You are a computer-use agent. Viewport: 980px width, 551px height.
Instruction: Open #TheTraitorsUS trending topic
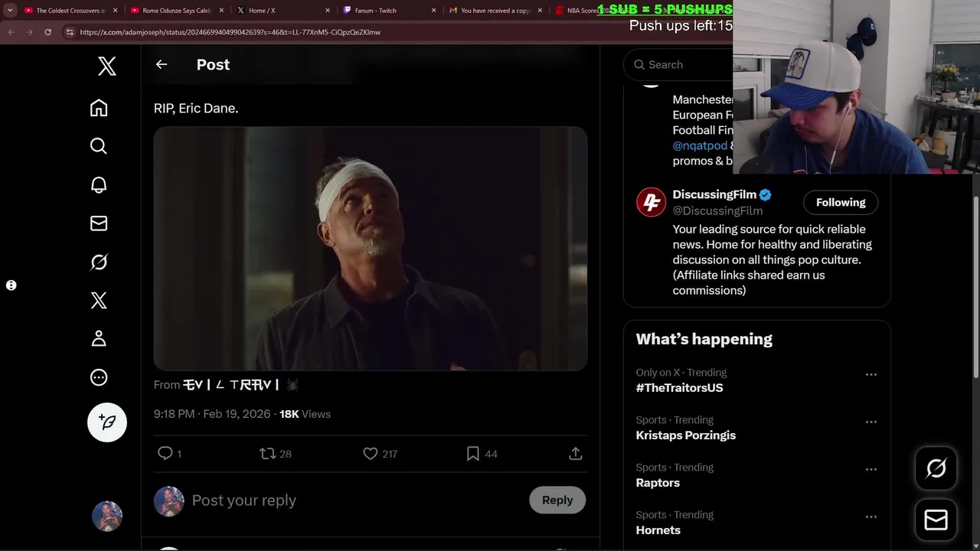pos(679,388)
